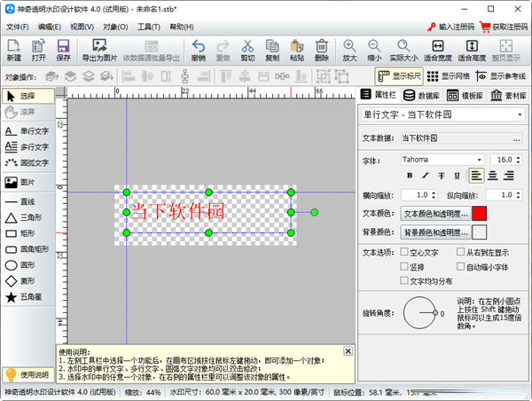532x401 pixels.
Task: Open the 对象(O) menu
Action: (x=115, y=27)
